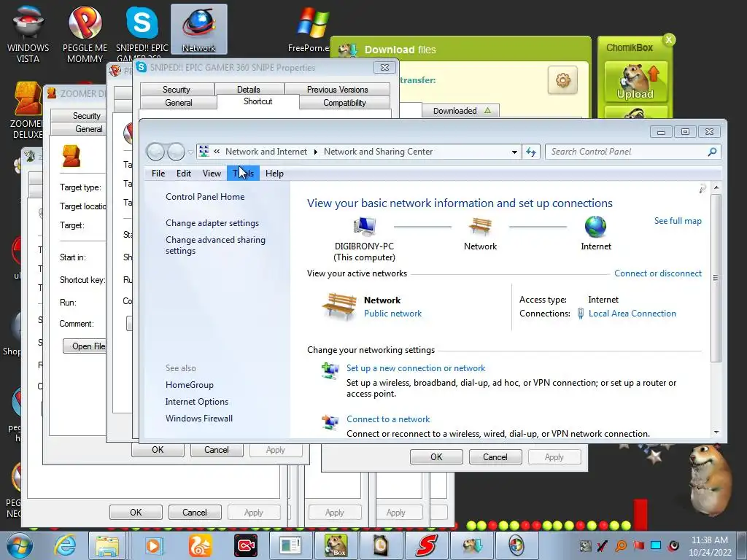Open recent pages dropdown beside nav buttons
The height and width of the screenshot is (560, 747).
(x=190, y=152)
